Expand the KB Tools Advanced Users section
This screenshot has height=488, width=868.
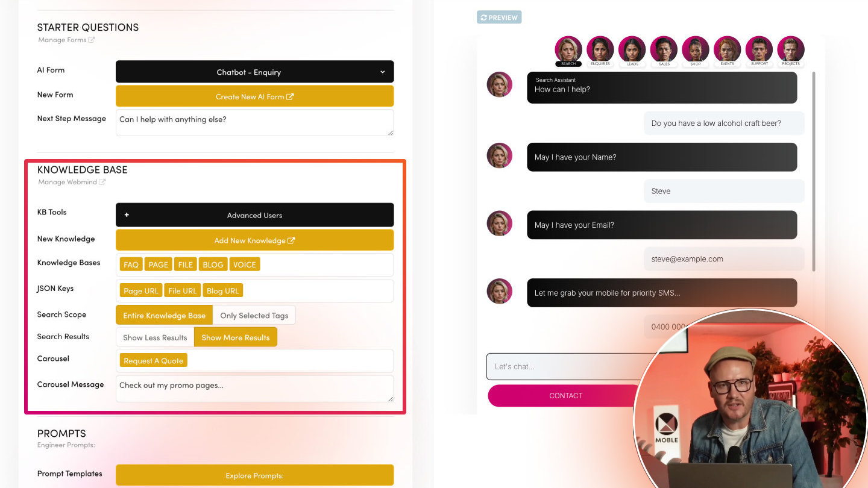(254, 215)
